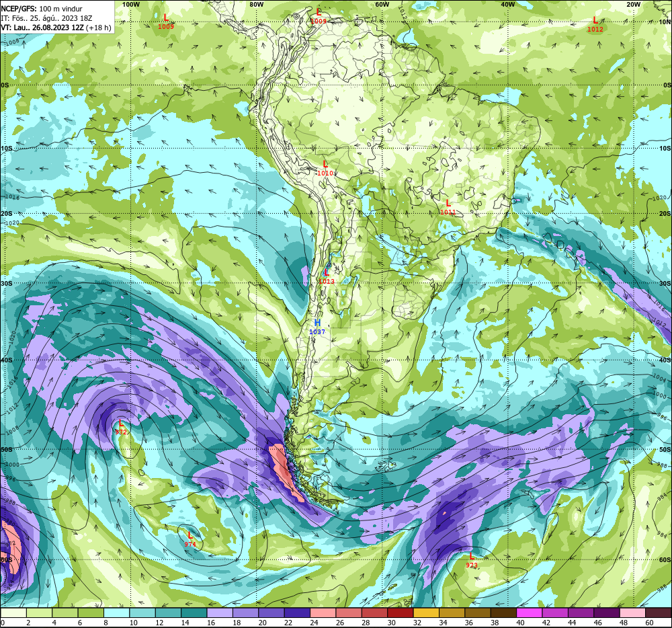Pick the dark brown 38–40 legend swatch
Image resolution: width=672 pixels, height=628 pixels.
(503, 613)
